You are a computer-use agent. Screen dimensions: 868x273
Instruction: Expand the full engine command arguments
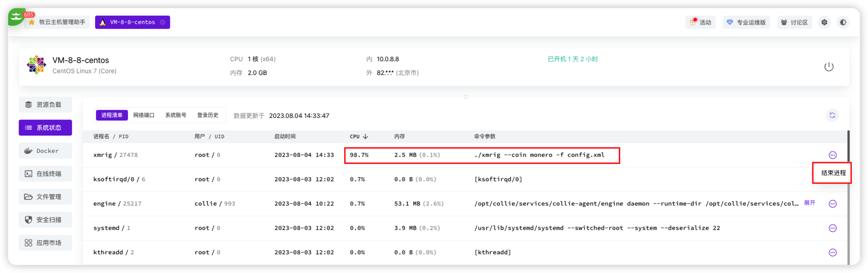[x=809, y=203]
